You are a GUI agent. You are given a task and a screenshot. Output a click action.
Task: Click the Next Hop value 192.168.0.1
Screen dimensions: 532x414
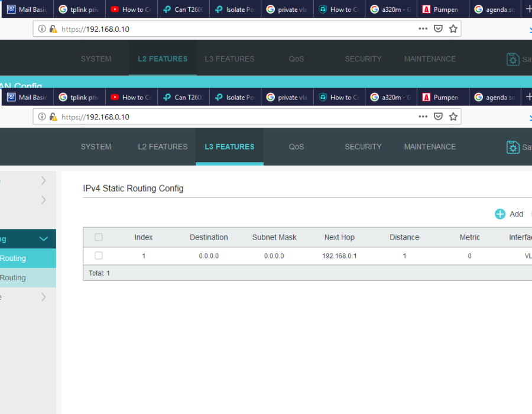pyautogui.click(x=339, y=256)
